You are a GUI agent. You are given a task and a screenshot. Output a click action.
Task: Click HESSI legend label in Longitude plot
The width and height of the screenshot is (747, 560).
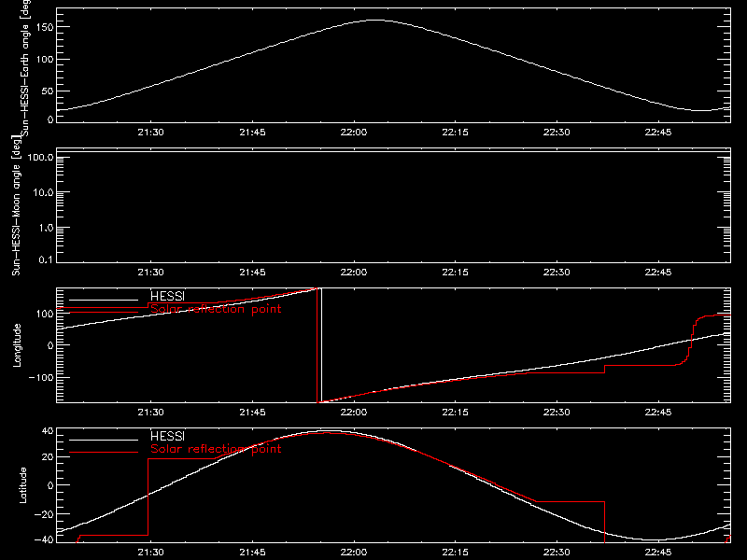click(168, 297)
